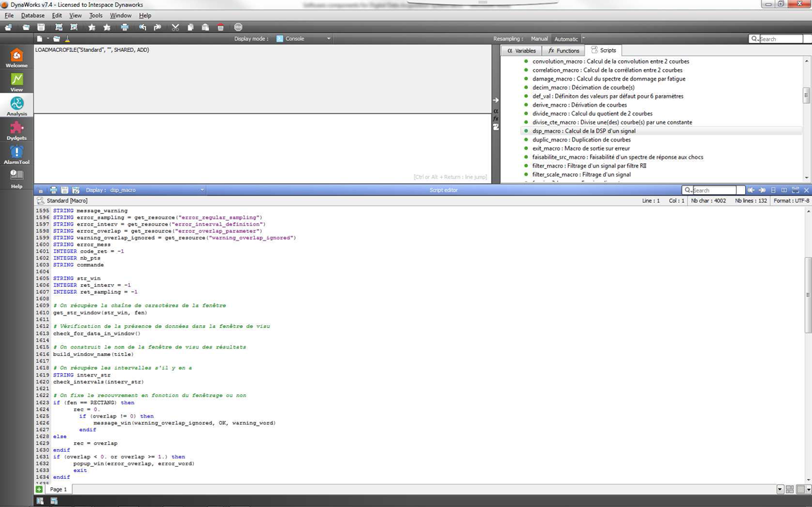Image resolution: width=812 pixels, height=507 pixels.
Task: Switch to the Functions tab
Action: click(x=563, y=51)
